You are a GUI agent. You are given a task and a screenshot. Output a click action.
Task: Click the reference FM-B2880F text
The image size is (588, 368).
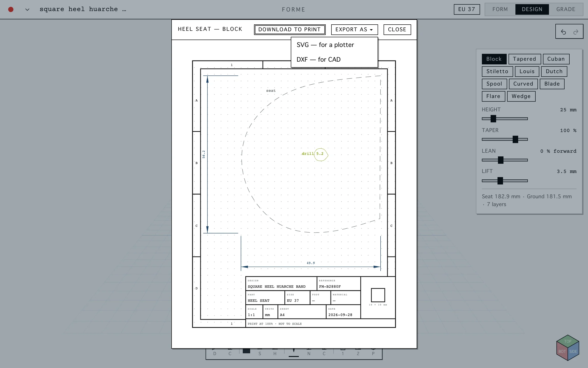(x=330, y=287)
